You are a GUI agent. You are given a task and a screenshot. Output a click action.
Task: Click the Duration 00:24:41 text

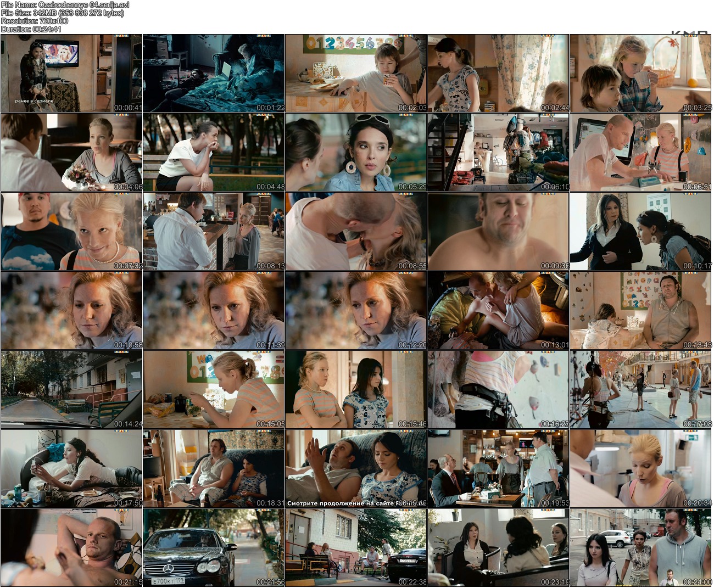click(31, 29)
